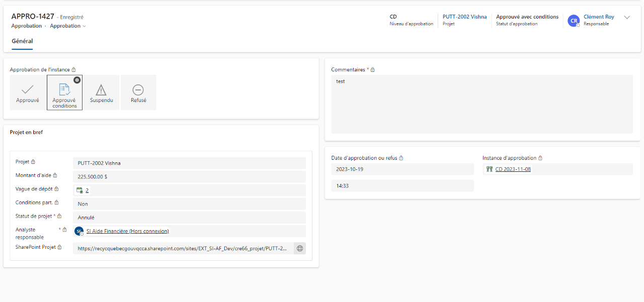Click the CR avatar icon

tap(574, 20)
